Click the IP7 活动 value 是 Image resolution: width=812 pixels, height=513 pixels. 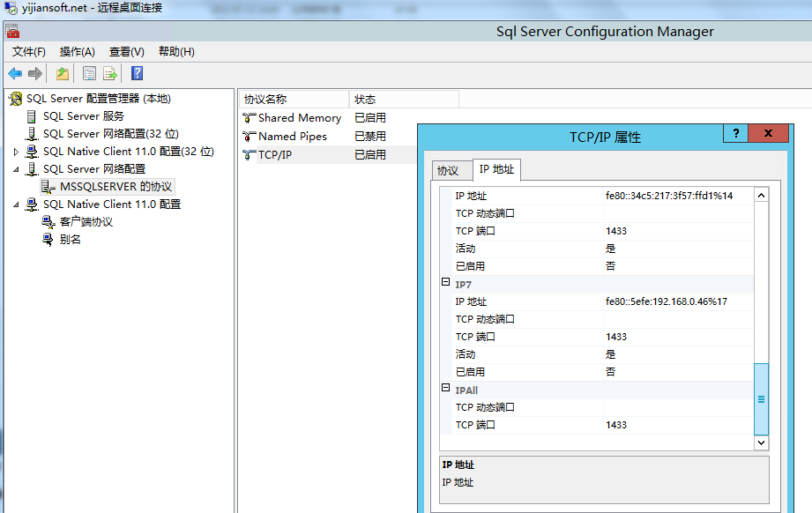pyautogui.click(x=678, y=354)
